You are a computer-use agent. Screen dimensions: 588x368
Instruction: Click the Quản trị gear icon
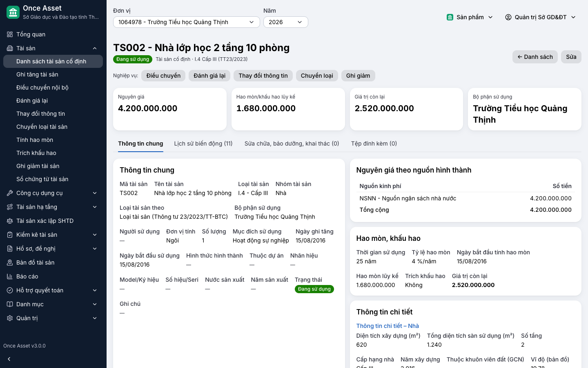(x=10, y=318)
